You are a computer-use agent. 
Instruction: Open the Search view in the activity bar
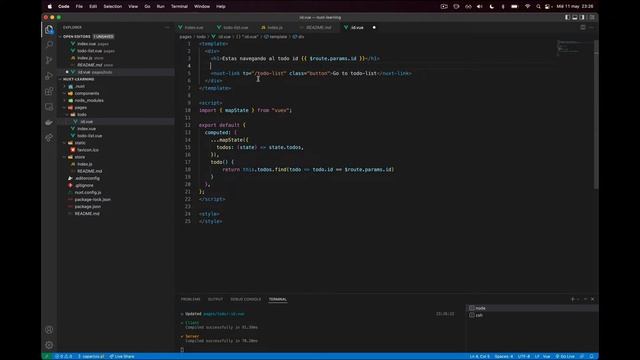tap(49, 44)
